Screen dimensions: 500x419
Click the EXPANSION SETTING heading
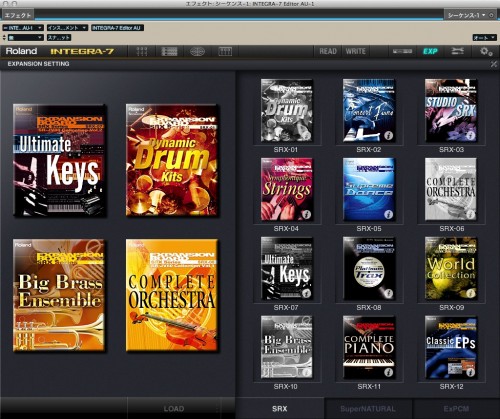click(38, 64)
